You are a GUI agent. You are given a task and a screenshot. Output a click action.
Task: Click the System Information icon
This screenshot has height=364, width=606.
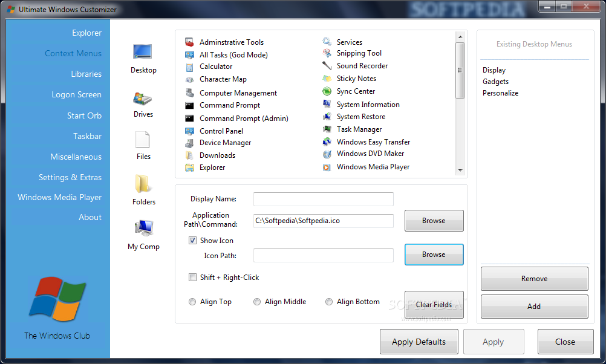327,104
